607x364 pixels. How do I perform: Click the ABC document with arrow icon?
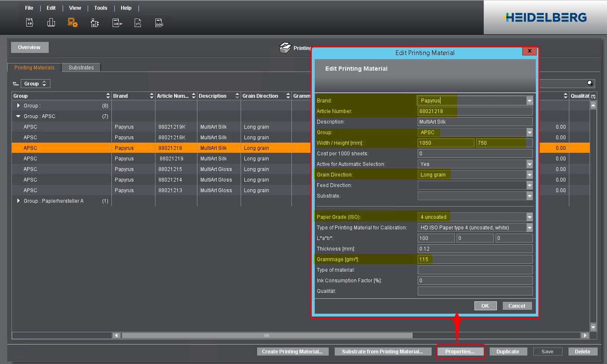[117, 23]
